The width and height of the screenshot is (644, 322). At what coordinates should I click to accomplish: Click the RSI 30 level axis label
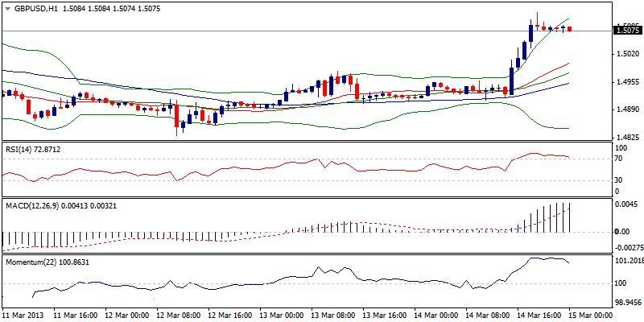click(x=618, y=180)
